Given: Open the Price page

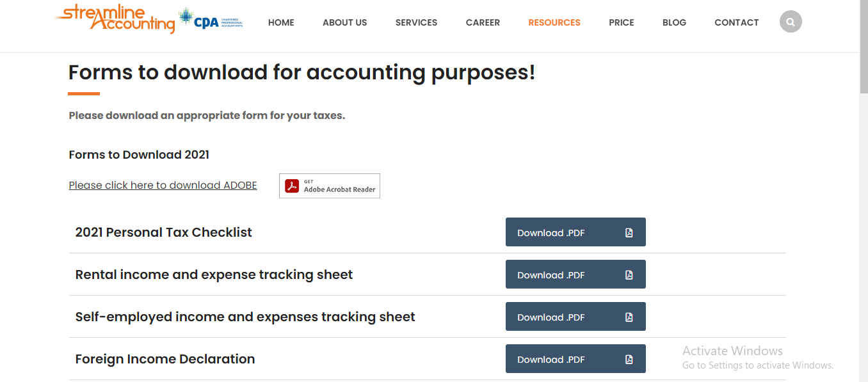Looking at the screenshot, I should pos(621,22).
